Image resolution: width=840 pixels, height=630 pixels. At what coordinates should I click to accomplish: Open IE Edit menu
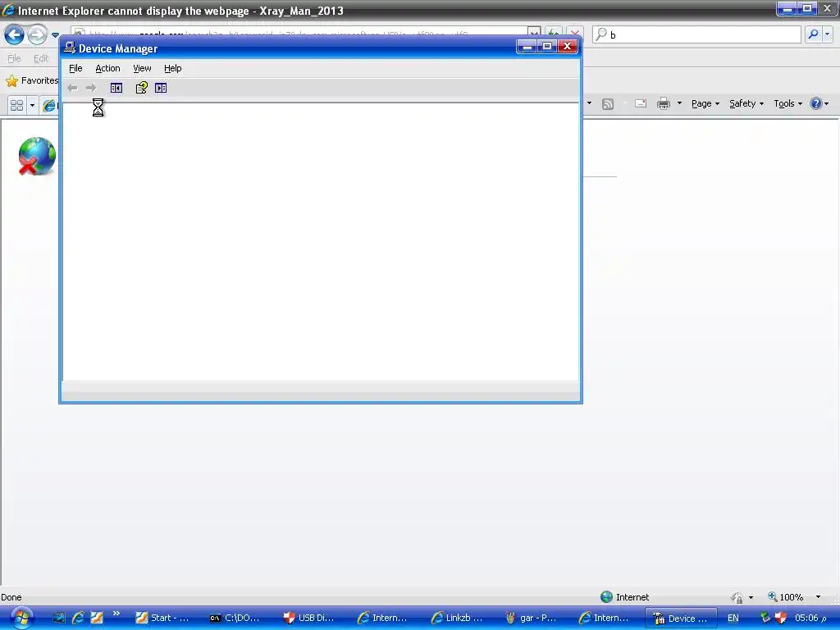(x=41, y=58)
